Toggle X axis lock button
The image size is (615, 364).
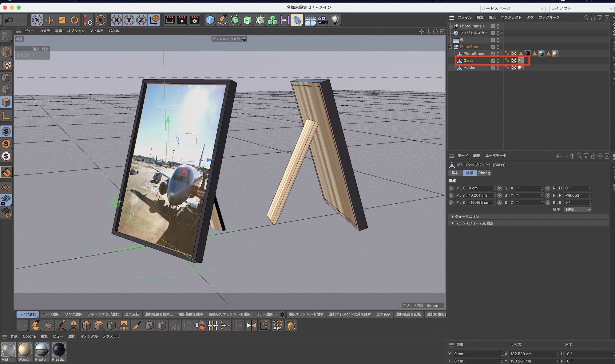tap(116, 20)
